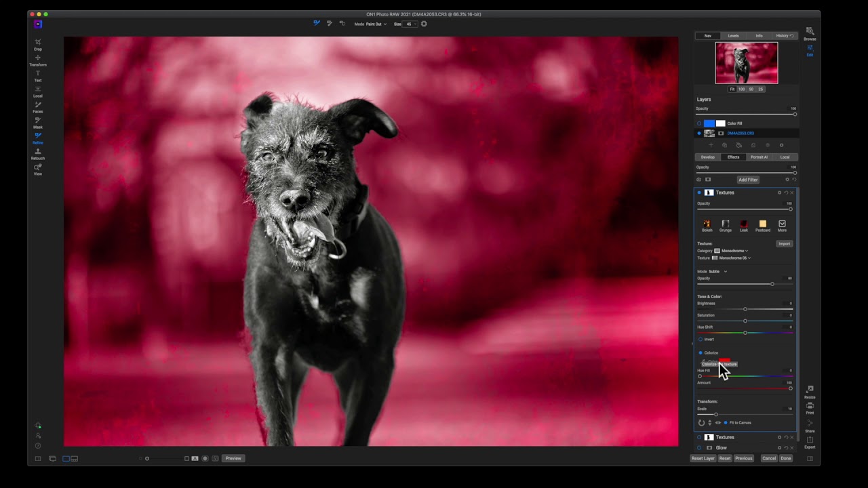This screenshot has height=488, width=868.
Task: Toggle the second Textures filter on
Action: [699, 437]
